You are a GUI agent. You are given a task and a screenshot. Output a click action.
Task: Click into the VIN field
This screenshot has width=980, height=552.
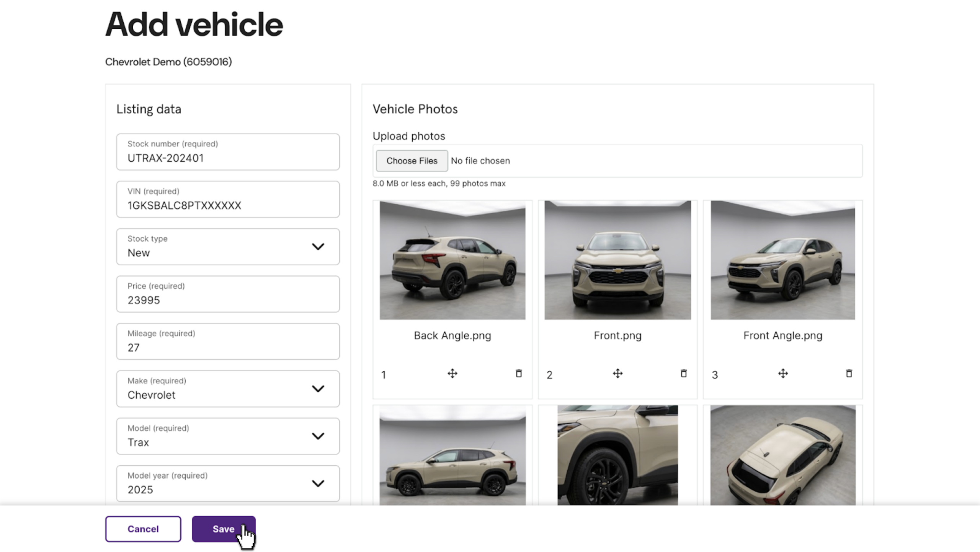(x=228, y=200)
